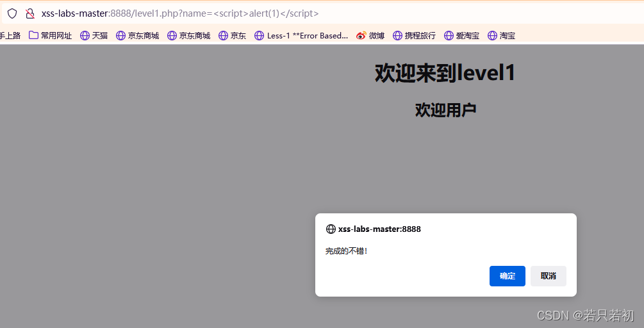
Task: Open the 淘宝 bookmark
Action: pyautogui.click(x=502, y=36)
